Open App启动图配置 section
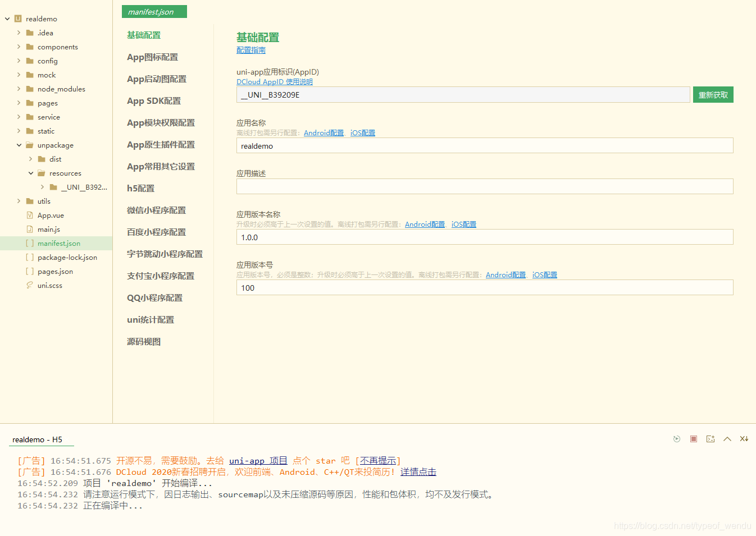756x536 pixels. point(157,79)
